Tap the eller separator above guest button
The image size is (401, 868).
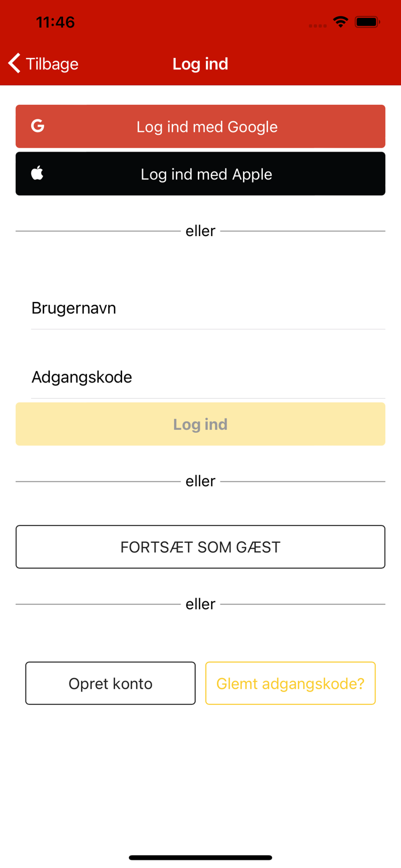coord(200,481)
